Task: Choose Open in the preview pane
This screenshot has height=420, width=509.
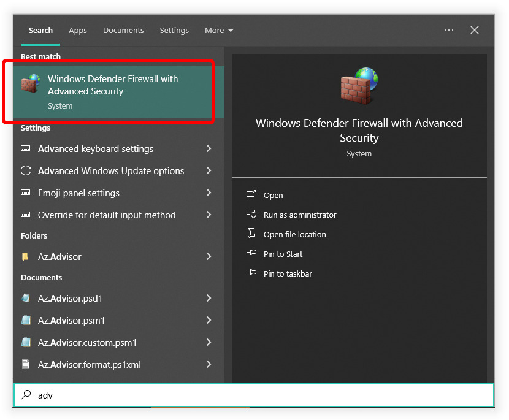Action: coord(273,195)
